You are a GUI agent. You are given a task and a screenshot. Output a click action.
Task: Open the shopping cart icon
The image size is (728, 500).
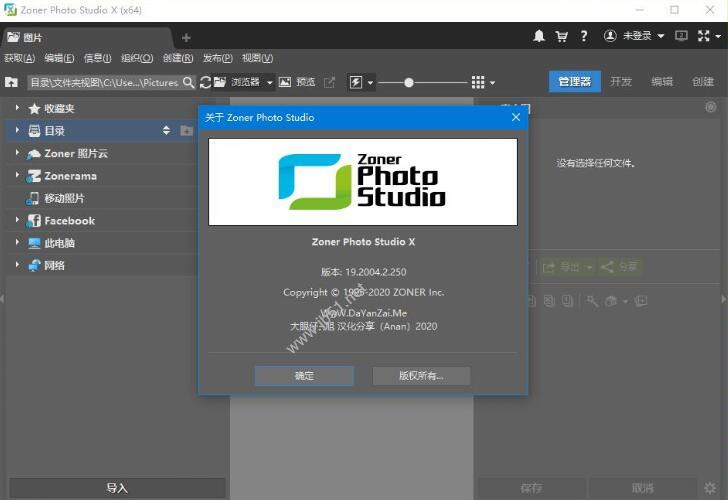coord(561,36)
